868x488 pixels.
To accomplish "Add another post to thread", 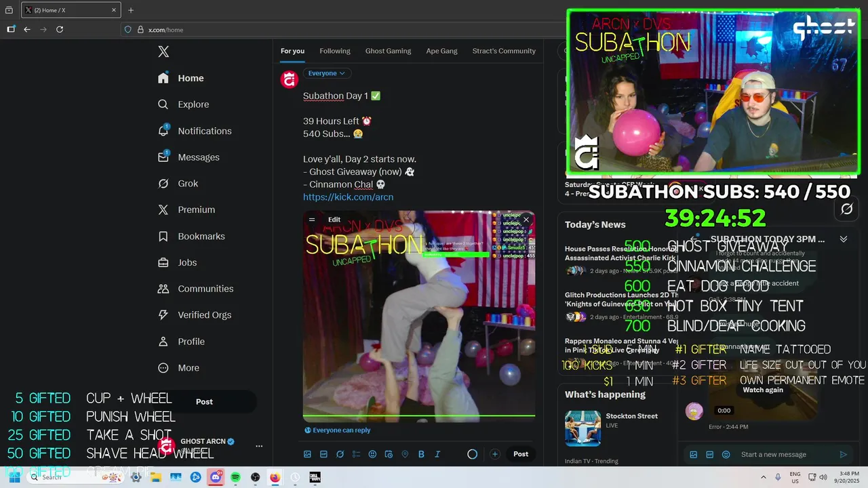I will pos(495,454).
